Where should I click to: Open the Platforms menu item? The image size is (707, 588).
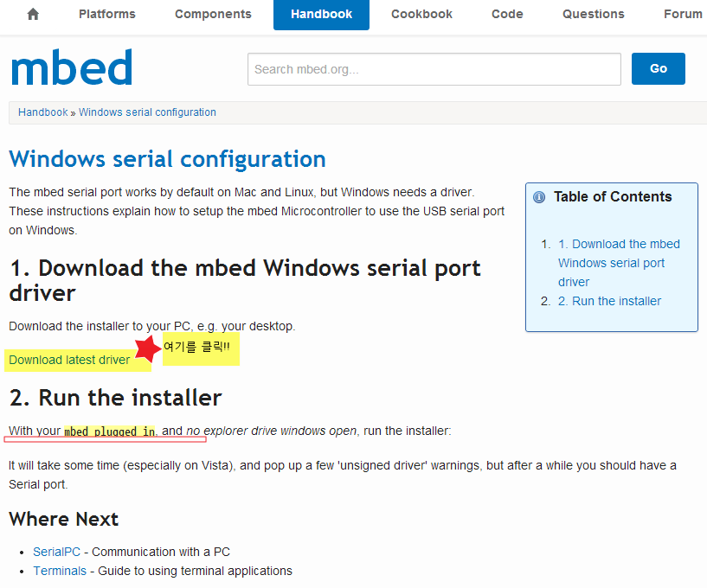click(107, 15)
